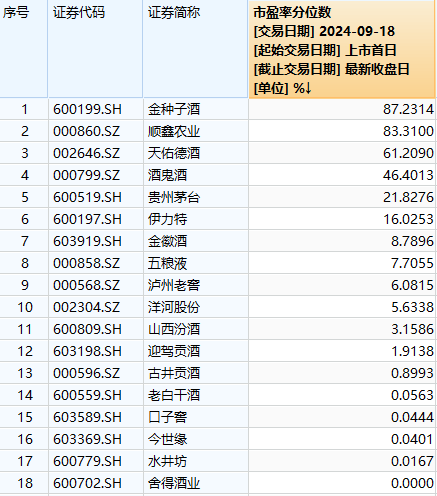This screenshot has width=437, height=496.
Task: Click the 山西汾酒 stock name
Action: (x=174, y=329)
